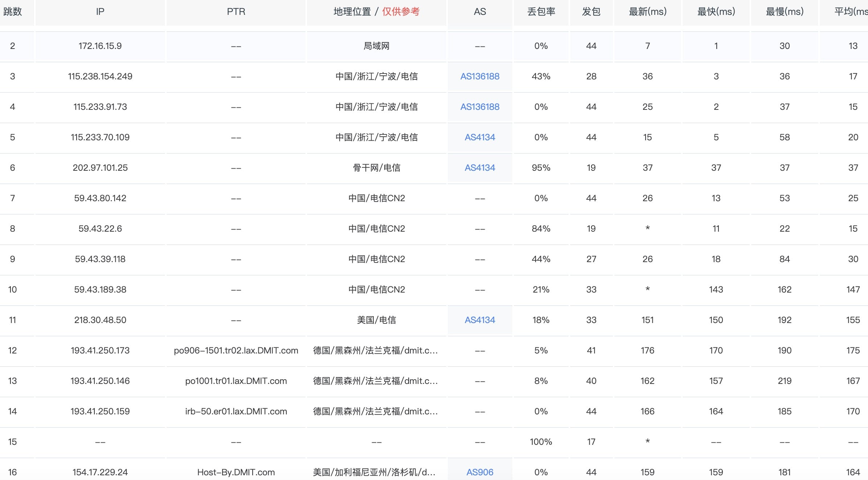
Task: Click the 丢包率 column header
Action: (x=541, y=12)
